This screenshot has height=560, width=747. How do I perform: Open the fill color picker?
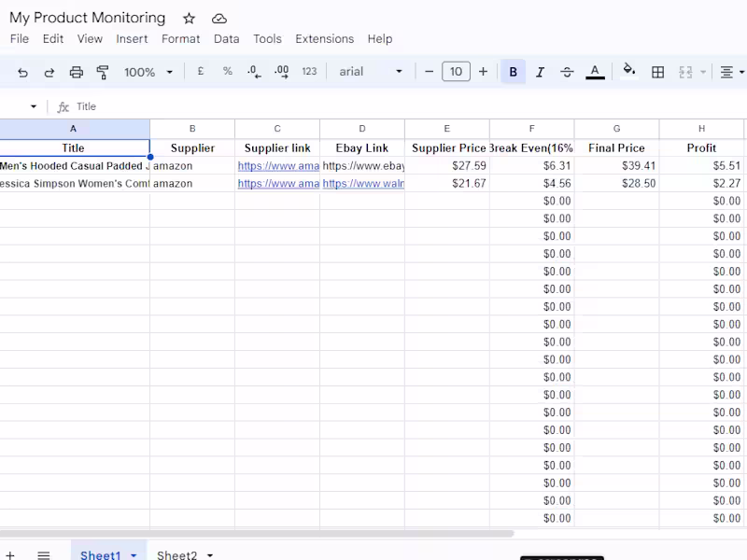pos(628,71)
